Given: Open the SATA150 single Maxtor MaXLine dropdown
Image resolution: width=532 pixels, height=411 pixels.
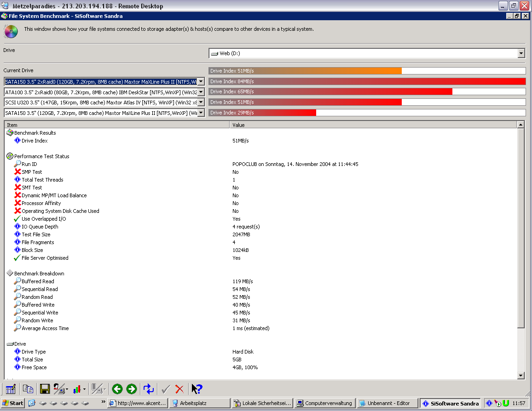Looking at the screenshot, I should tap(201, 113).
